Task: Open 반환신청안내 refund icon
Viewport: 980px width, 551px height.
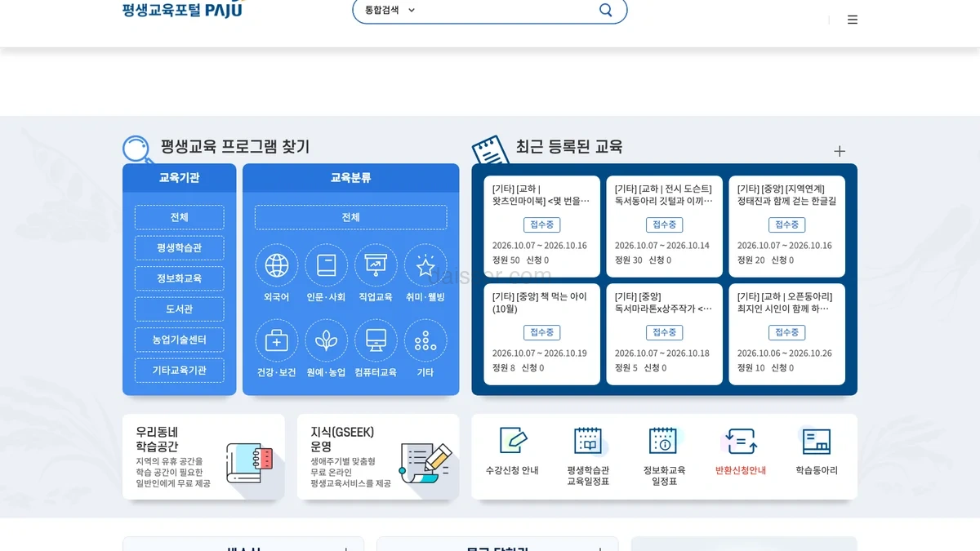Action: 741,441
